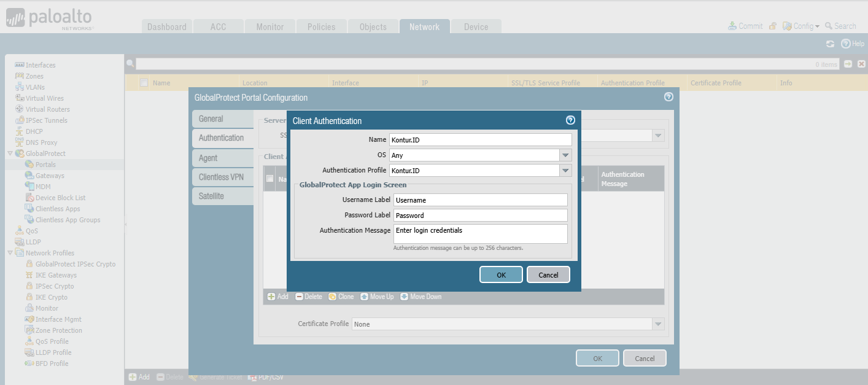Open the Authentication Profile dropdown

pyautogui.click(x=565, y=170)
